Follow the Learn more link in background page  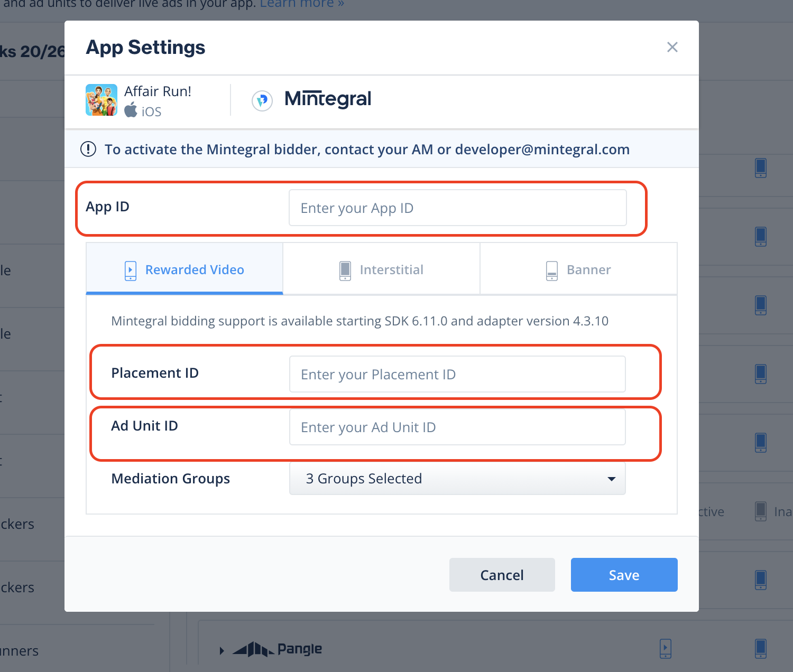pos(302,4)
